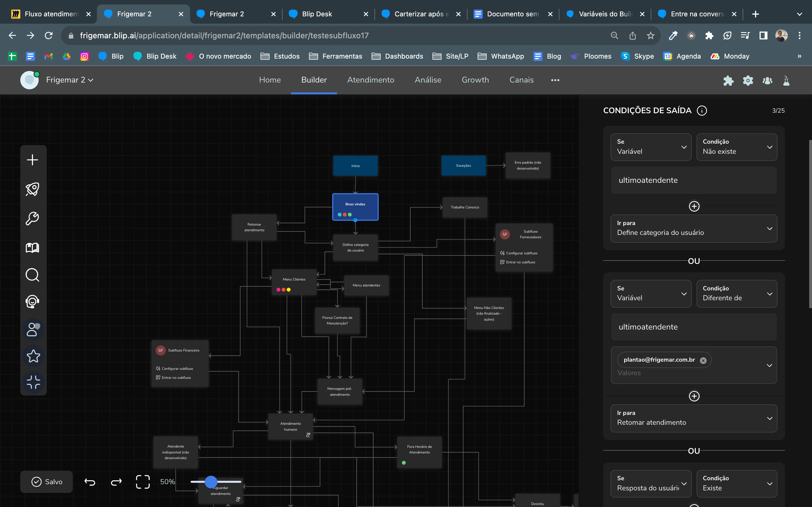Screen dimensions: 812x507
Task: Remove the plantao@frigemar.com.br value chip
Action: click(703, 361)
